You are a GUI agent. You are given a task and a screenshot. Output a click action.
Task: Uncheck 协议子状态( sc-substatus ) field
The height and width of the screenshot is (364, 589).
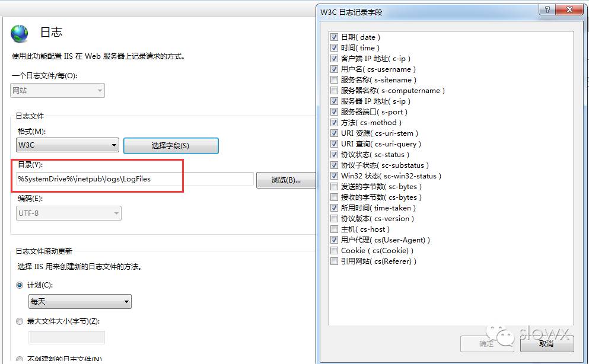pos(334,165)
